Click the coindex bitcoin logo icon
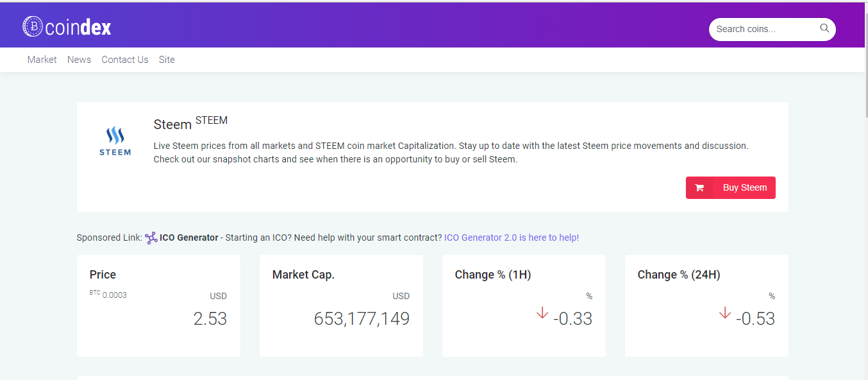Image resolution: width=868 pixels, height=380 pixels. click(x=33, y=26)
